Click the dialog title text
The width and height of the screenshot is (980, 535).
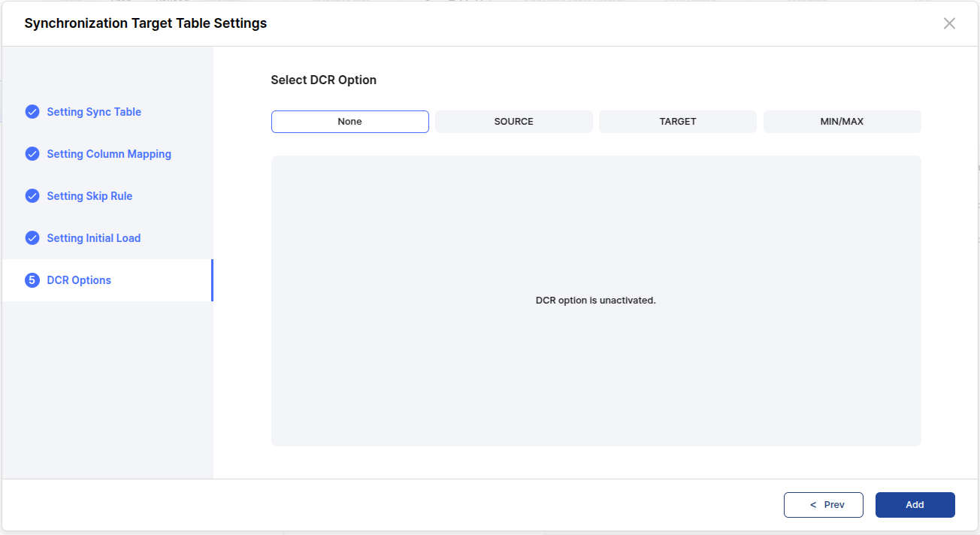tap(145, 23)
